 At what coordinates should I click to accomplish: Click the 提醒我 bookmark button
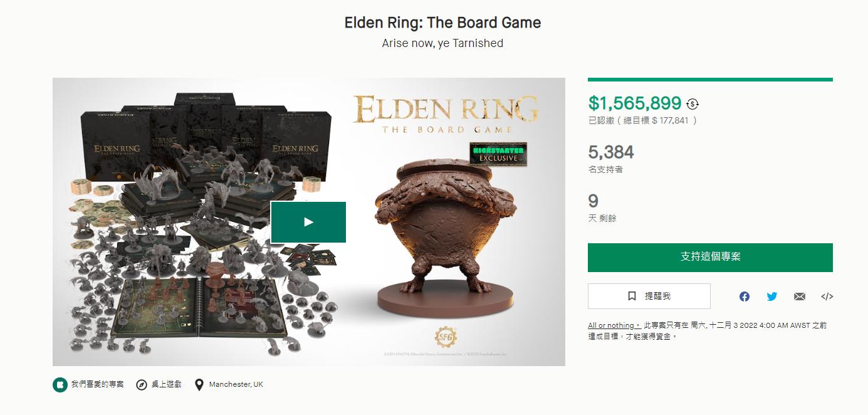[x=649, y=296]
